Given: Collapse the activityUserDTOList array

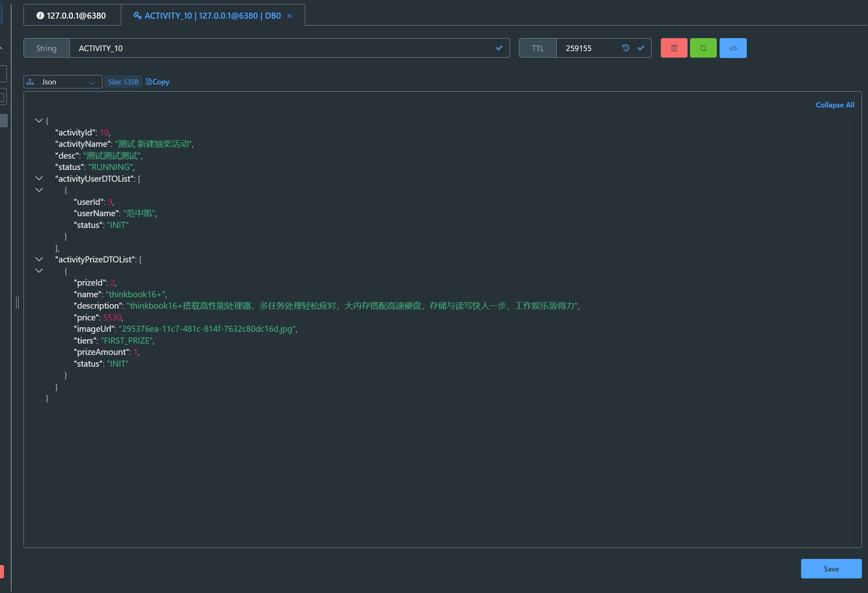Looking at the screenshot, I should pyautogui.click(x=39, y=178).
